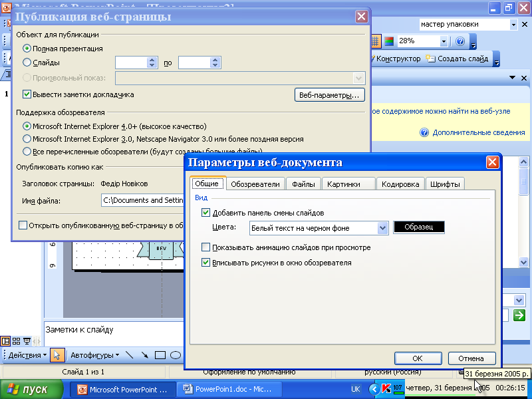Viewport: 532px width, 399px height.
Task: Click the color/grayscale toolbar icon
Action: click(389, 41)
